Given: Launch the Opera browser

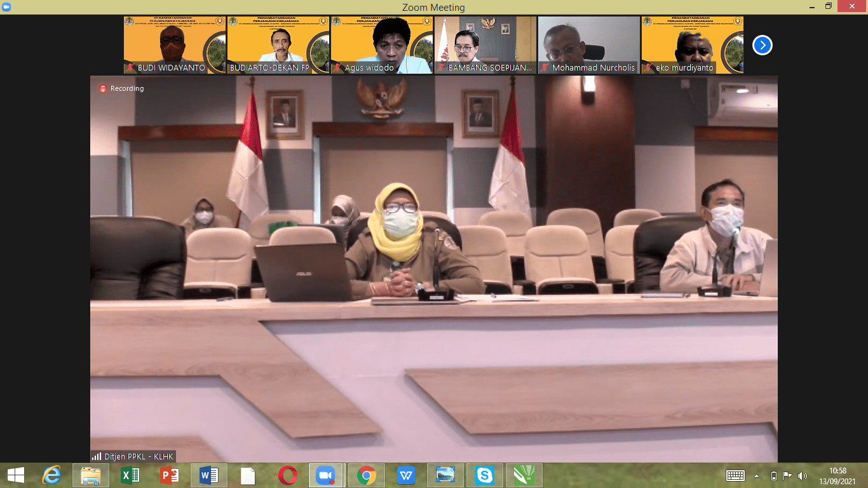Looking at the screenshot, I should coord(287,475).
